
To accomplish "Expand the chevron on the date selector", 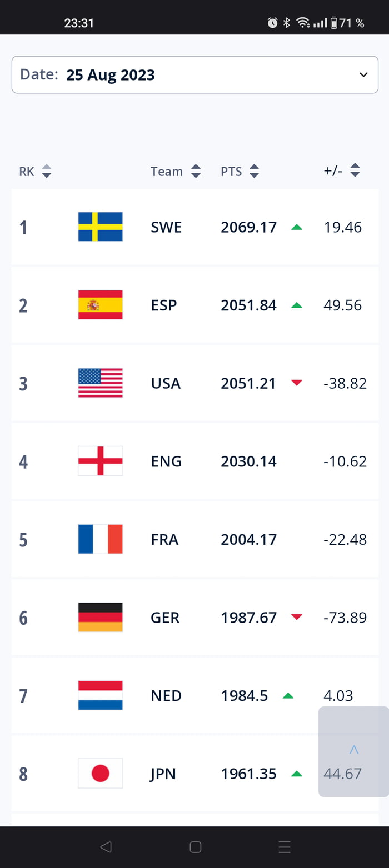I will coord(363,74).
